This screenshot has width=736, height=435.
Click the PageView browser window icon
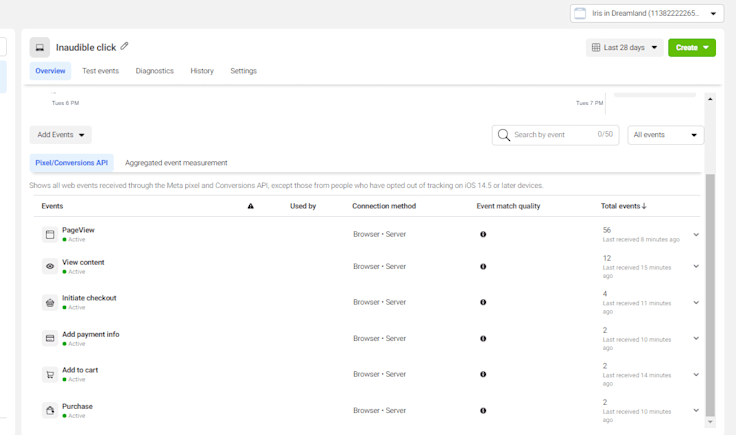point(50,234)
